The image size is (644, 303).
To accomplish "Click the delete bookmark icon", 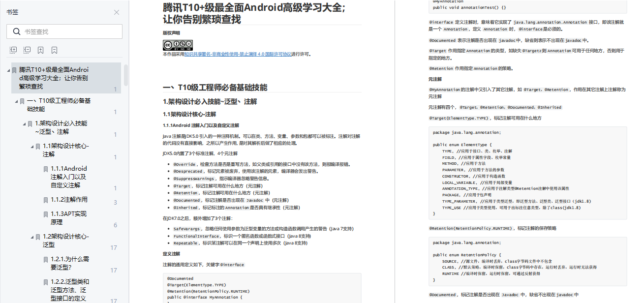I will (55, 50).
